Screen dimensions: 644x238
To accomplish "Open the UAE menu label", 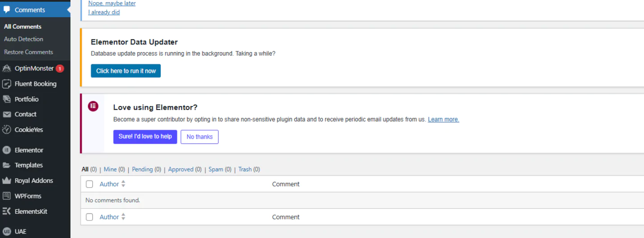I will tap(21, 231).
